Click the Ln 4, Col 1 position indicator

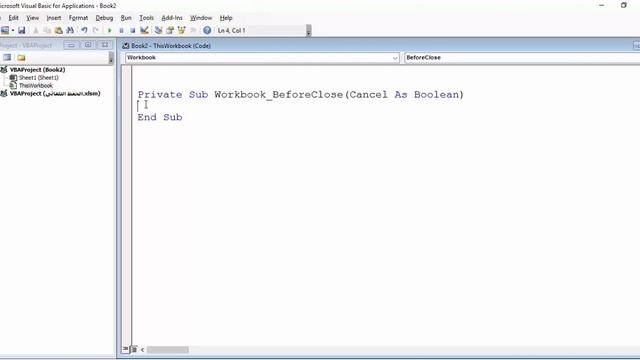coord(231,31)
